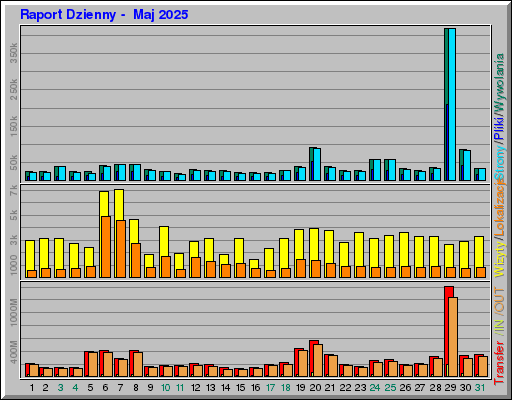This screenshot has width=512, height=400.
Task: Click the 50k y-axis label
Action: click(x=14, y=163)
